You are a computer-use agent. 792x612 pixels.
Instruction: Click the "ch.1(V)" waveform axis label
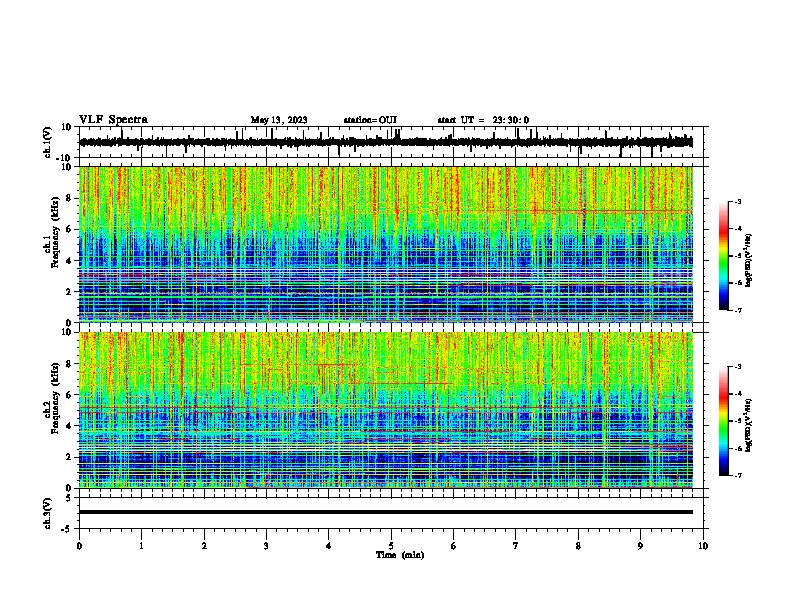coord(48,142)
